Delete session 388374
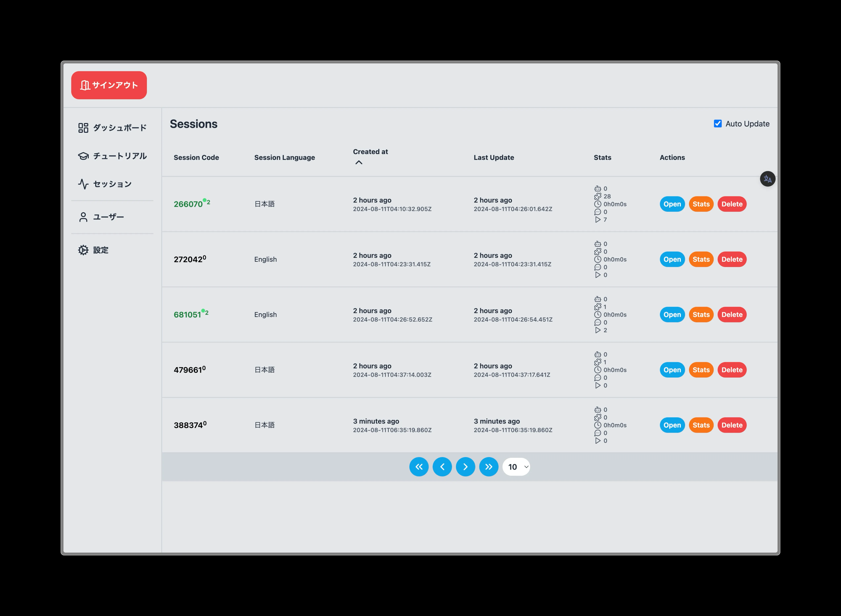 tap(732, 425)
